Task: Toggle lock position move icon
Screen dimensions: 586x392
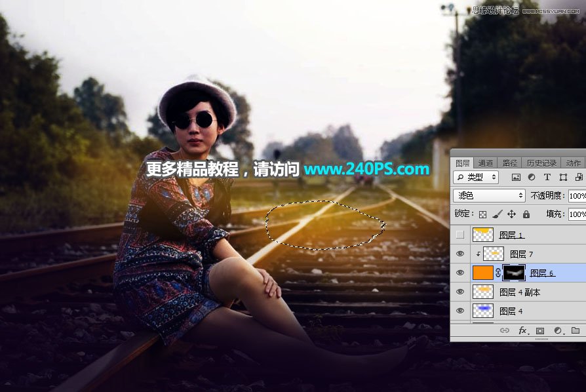Action: (512, 214)
